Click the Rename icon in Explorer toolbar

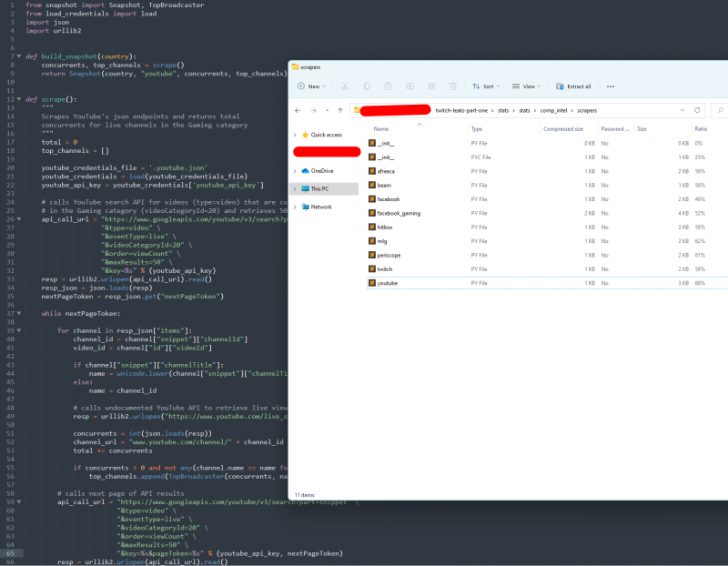tap(410, 86)
